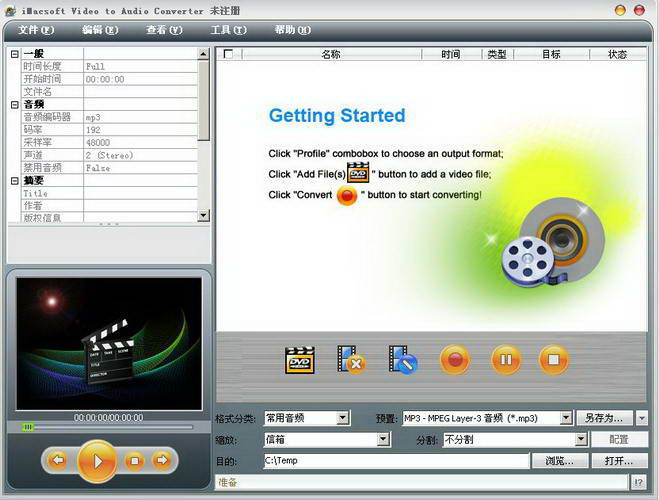Click the preview seek bar track
Viewport: 659px width, 500px height.
[108, 427]
